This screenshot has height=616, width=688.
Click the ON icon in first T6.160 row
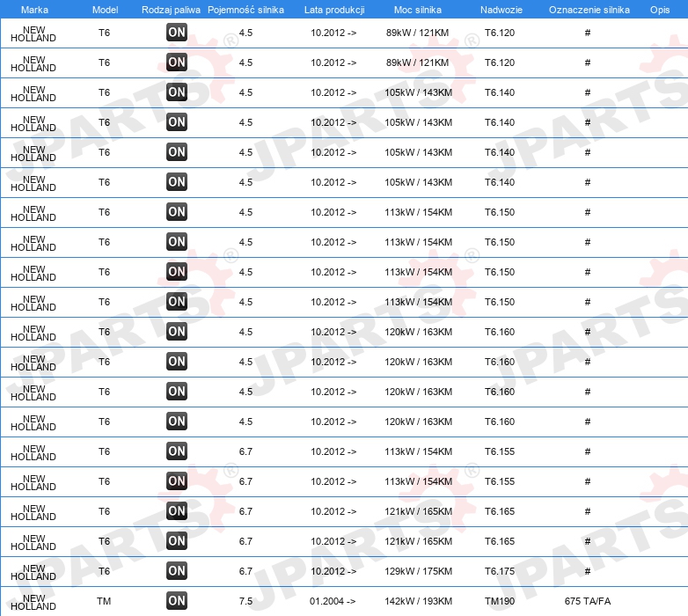click(177, 331)
